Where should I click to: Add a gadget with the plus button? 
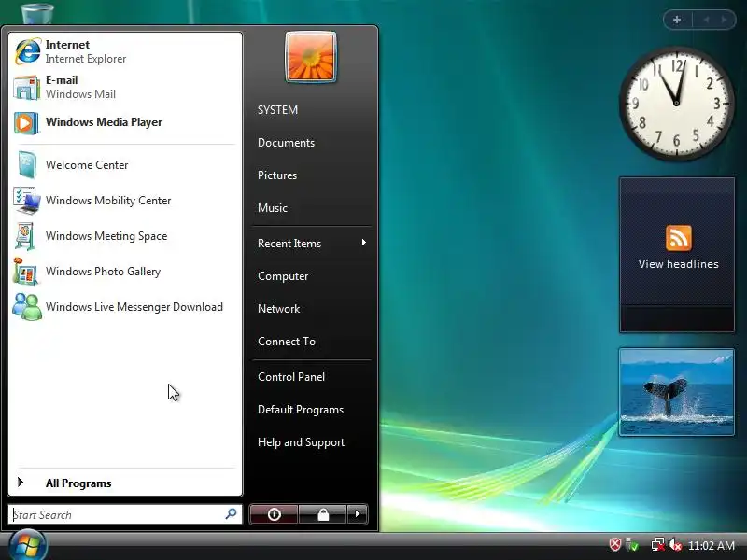(x=677, y=20)
